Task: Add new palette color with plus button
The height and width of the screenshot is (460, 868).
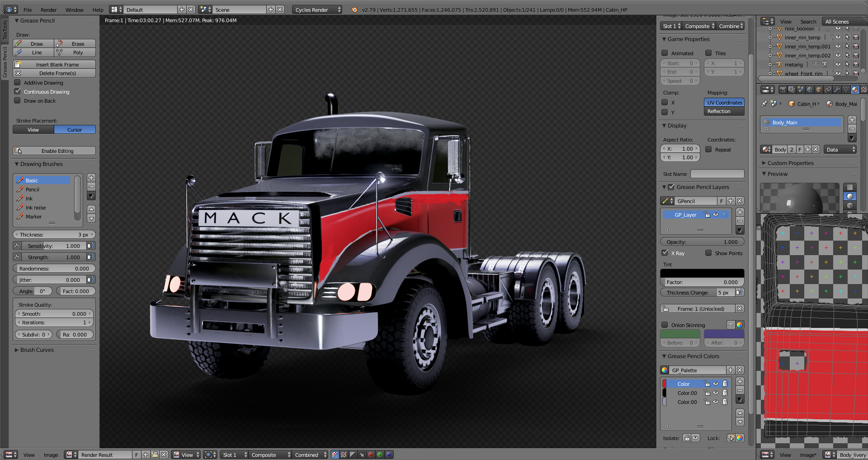Action: point(740,381)
